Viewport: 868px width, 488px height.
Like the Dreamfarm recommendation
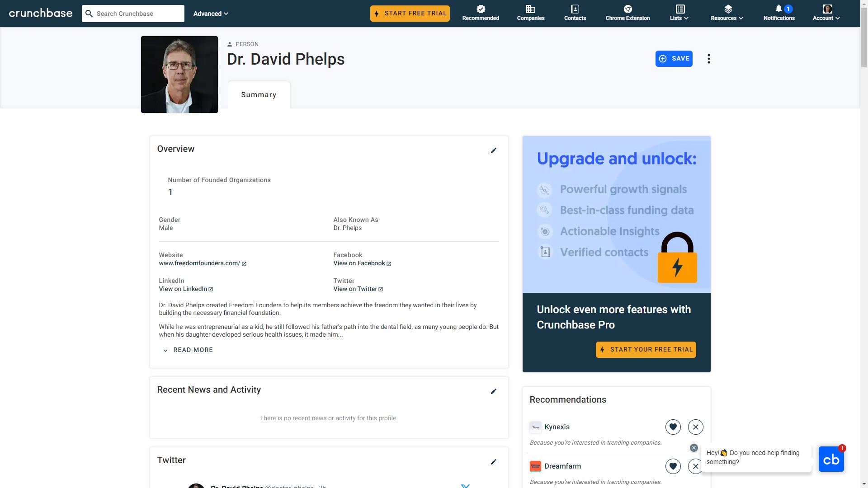[x=673, y=466]
